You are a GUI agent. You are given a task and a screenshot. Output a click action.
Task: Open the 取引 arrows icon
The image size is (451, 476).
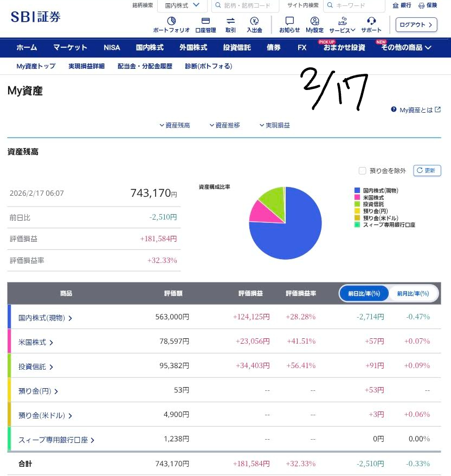tap(230, 21)
